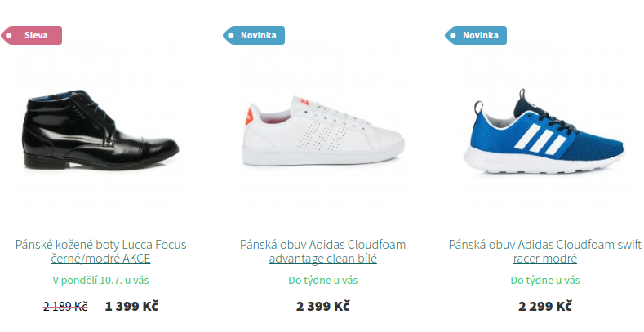This screenshot has width=644, height=332.
Task: Open Pánské kožené boty Lucca Focus link
Action: point(100,251)
